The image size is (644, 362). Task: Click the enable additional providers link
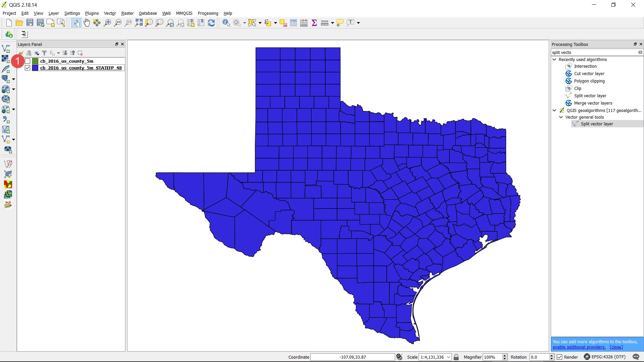[579, 347]
